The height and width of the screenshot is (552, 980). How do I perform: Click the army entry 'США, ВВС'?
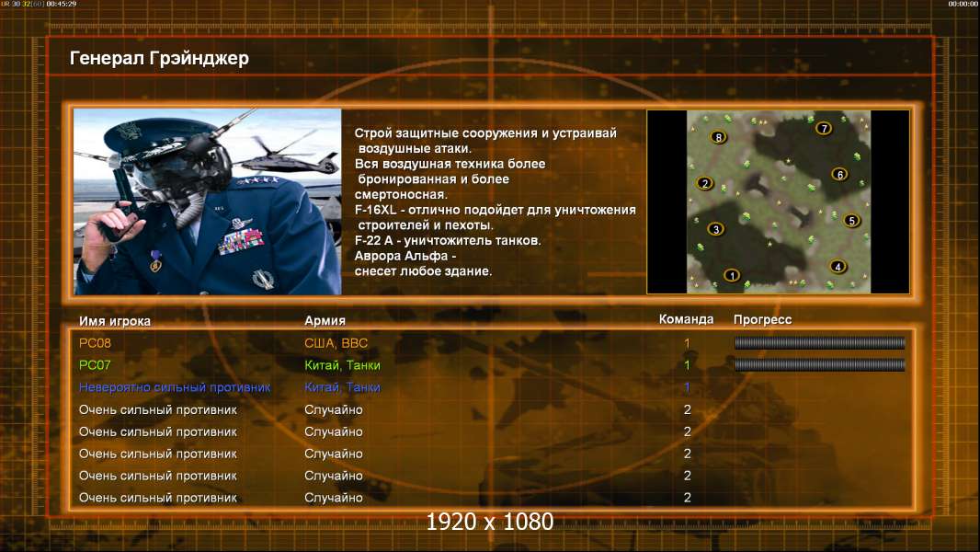(x=336, y=343)
